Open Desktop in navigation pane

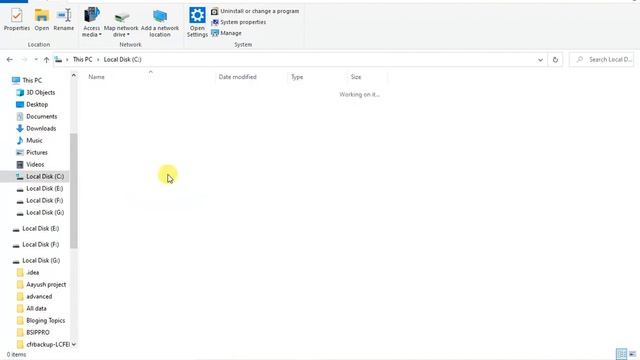[37, 104]
